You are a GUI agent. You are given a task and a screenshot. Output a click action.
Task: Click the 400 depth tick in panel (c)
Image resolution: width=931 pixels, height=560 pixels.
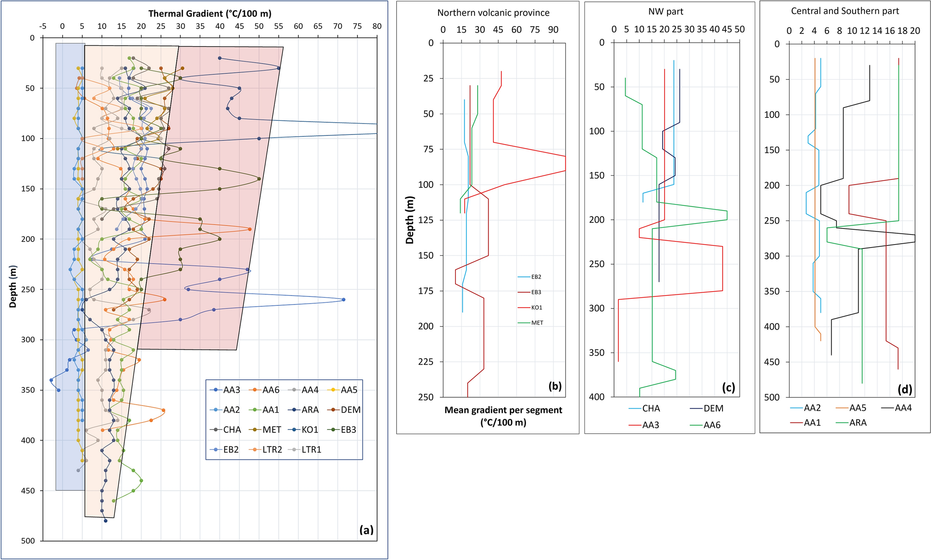[597, 397]
